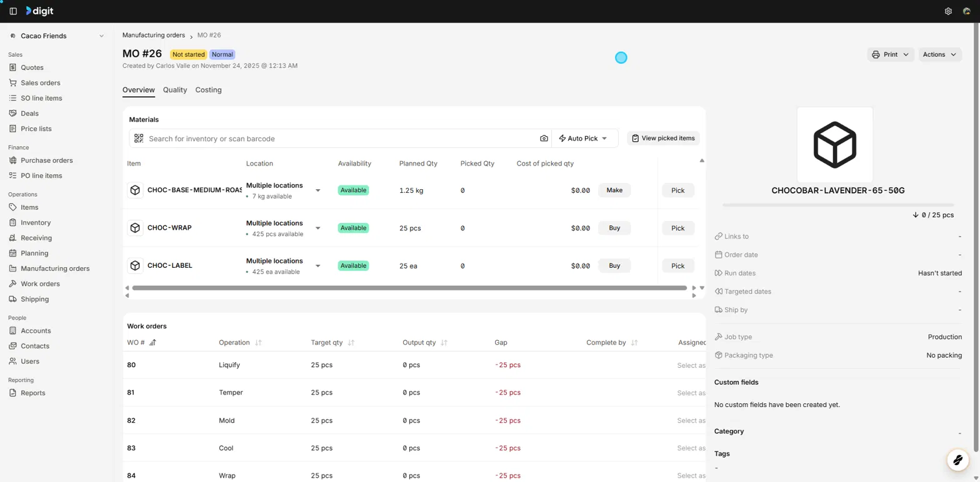Click the floating chat widget icon

click(x=957, y=461)
